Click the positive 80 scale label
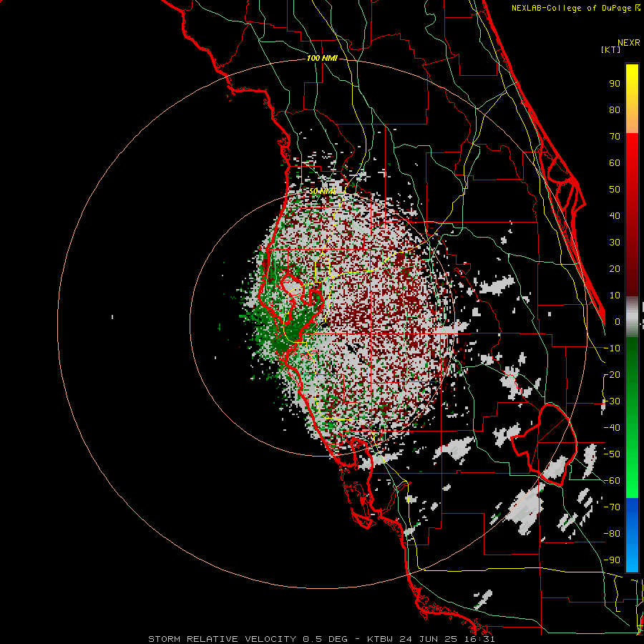 615,109
